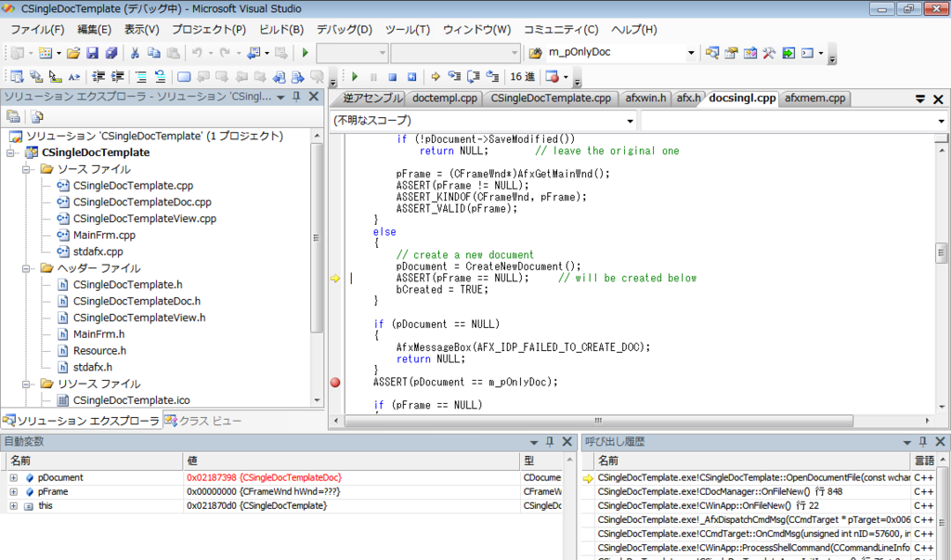Viewport: 951px width, 560px height.
Task: Click the Properties icon in Solution Explorer toolbar
Action: 13,116
